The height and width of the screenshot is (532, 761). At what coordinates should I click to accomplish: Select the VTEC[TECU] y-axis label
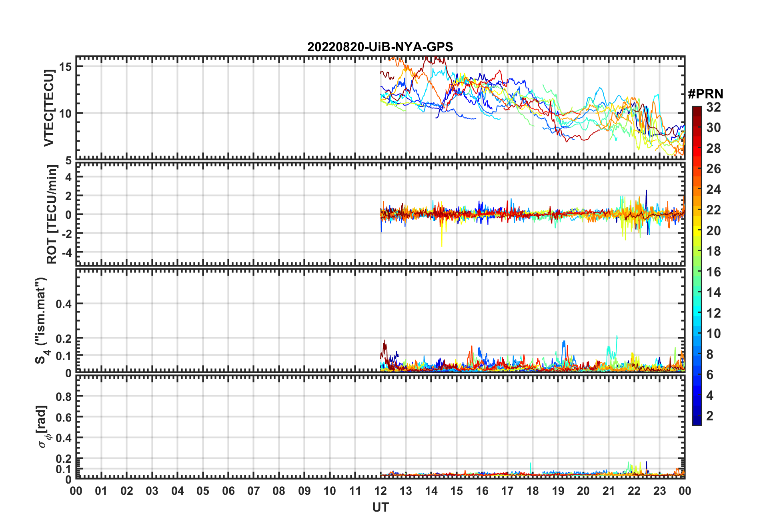pos(49,108)
